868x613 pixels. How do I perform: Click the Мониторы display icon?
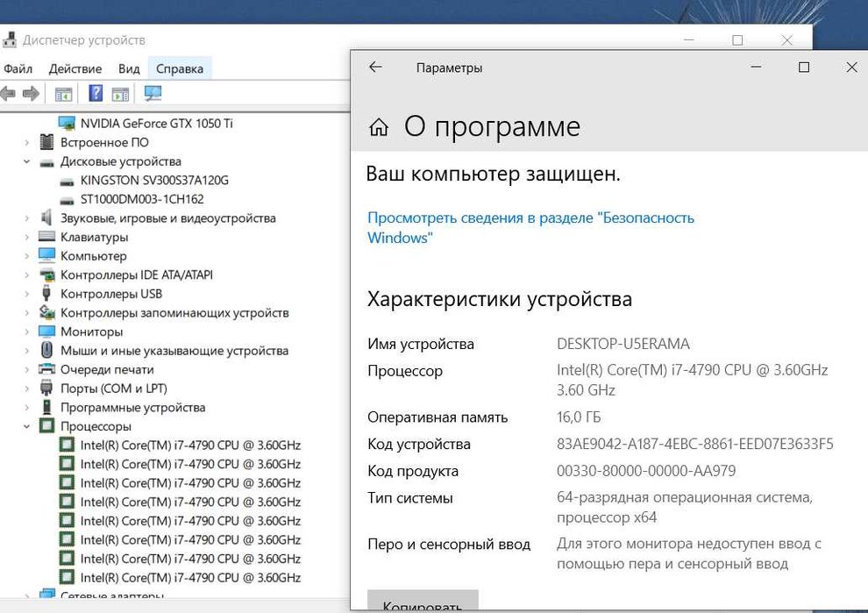tap(47, 331)
